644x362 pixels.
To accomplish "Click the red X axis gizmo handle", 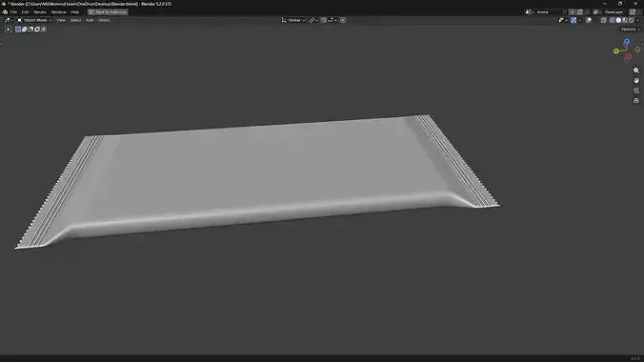I will 628,57.
